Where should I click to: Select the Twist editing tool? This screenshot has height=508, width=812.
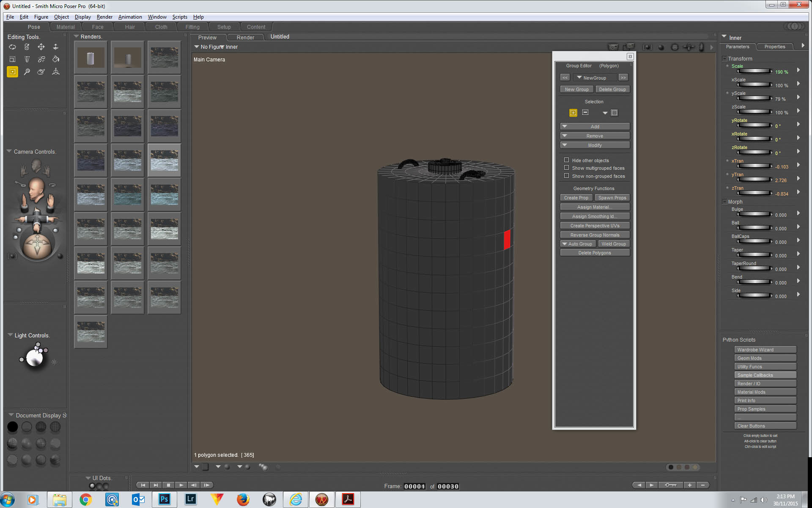point(27,47)
